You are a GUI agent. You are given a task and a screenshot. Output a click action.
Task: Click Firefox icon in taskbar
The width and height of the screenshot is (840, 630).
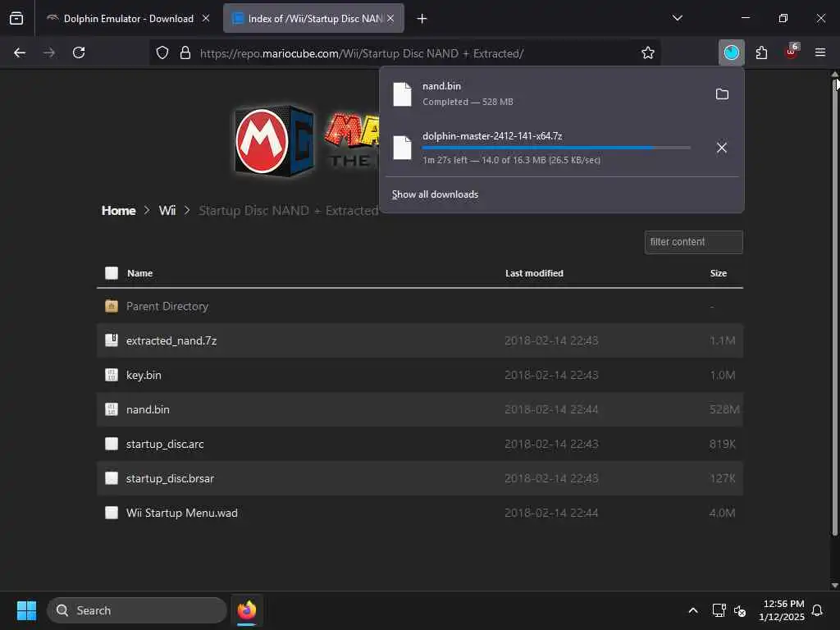pos(246,610)
